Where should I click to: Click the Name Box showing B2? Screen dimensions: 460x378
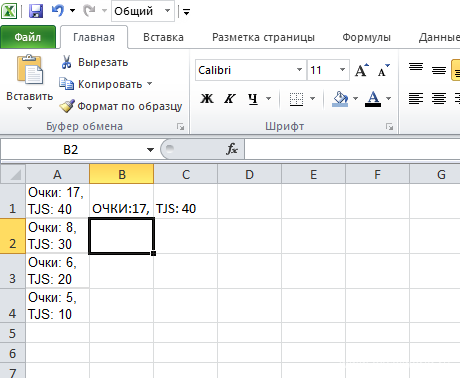point(71,150)
